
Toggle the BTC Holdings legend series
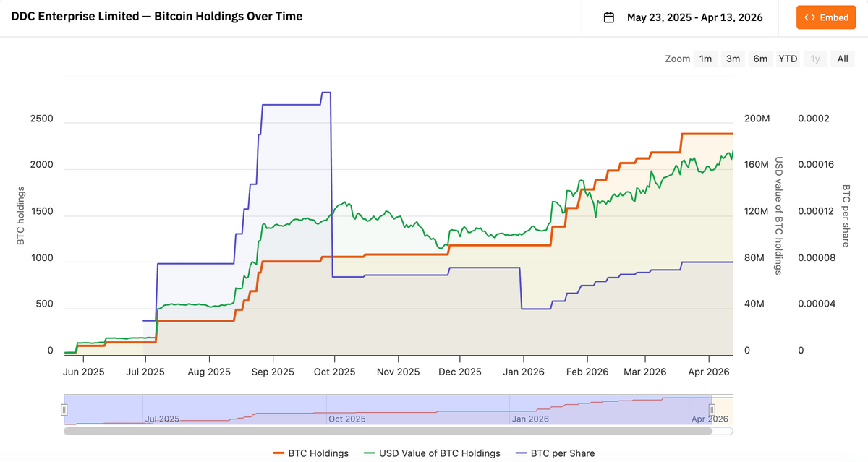pyautogui.click(x=310, y=453)
